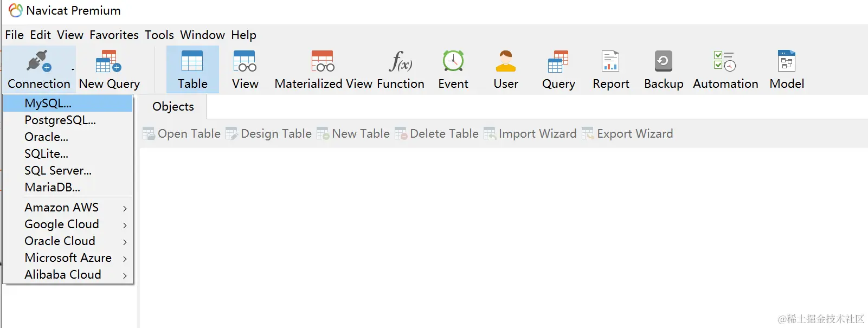Viewport: 868px width, 328px height.
Task: Open the Automation toolbar icon
Action: (x=725, y=62)
